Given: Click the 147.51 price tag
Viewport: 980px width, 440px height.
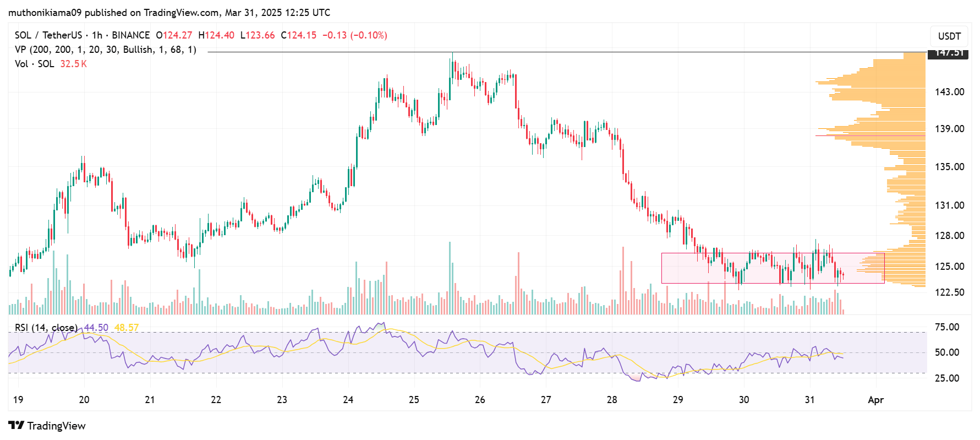Looking at the screenshot, I should 948,53.
